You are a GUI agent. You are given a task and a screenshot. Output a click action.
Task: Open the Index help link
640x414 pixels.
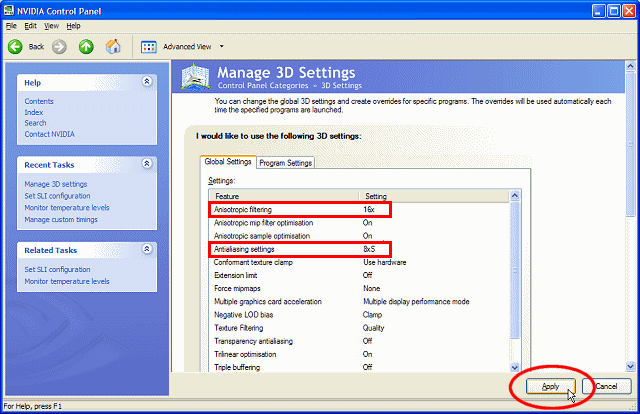coord(33,112)
